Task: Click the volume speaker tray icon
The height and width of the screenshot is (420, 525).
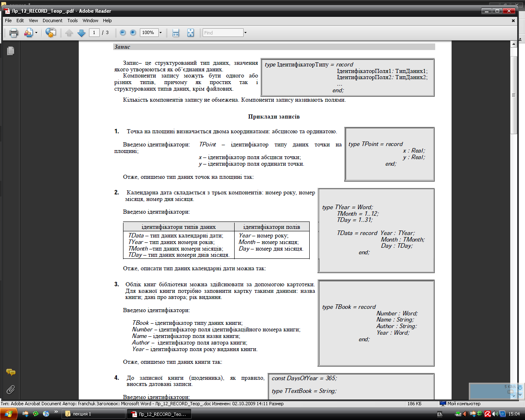Action: click(x=495, y=414)
